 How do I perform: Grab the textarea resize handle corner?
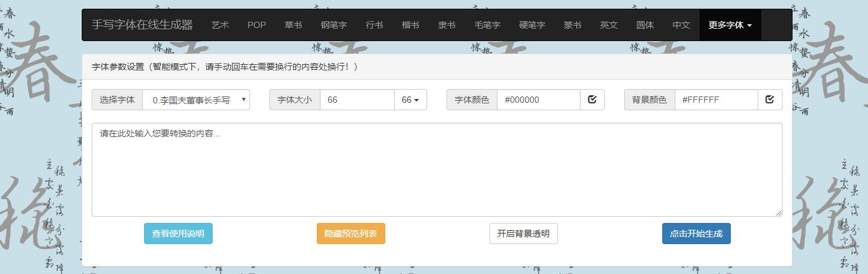(x=778, y=212)
